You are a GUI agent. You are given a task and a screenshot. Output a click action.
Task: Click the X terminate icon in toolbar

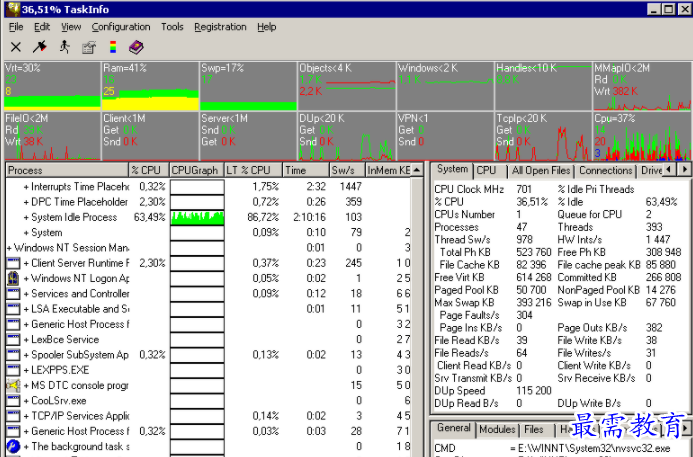(x=15, y=47)
